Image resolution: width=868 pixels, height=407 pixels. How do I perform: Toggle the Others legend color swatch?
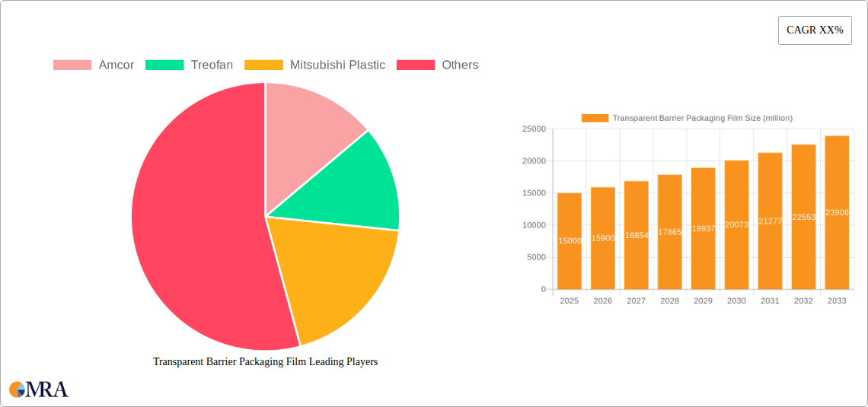(416, 65)
